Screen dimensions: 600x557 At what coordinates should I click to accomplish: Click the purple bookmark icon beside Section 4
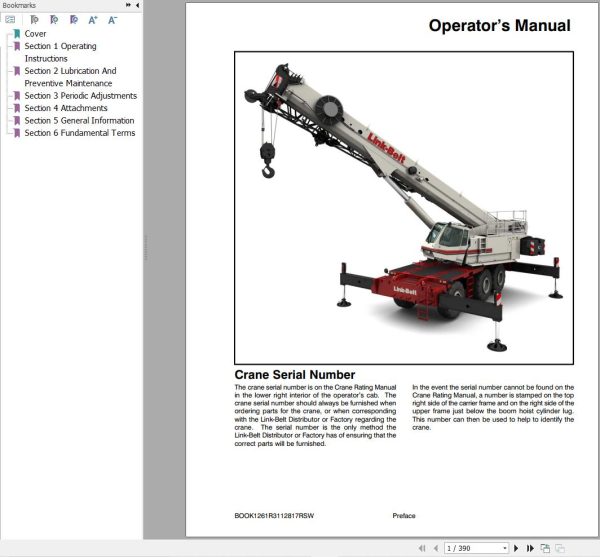click(x=17, y=108)
